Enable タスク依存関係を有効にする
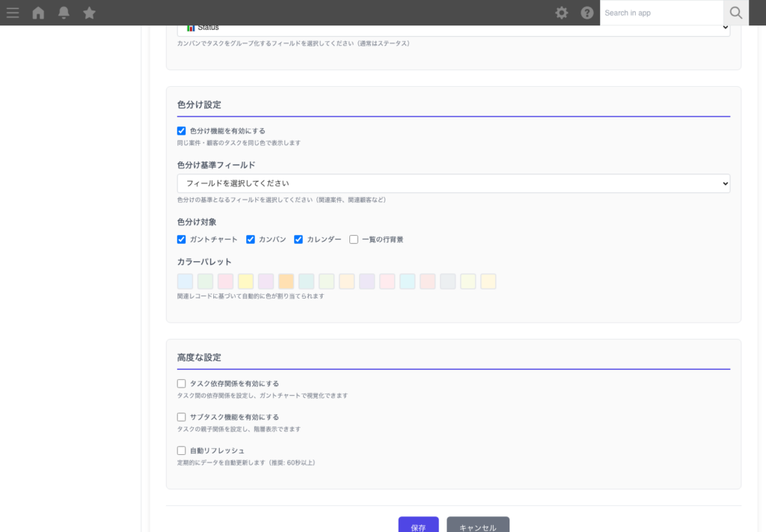Screen dimensions: 766x532 (x=181, y=383)
